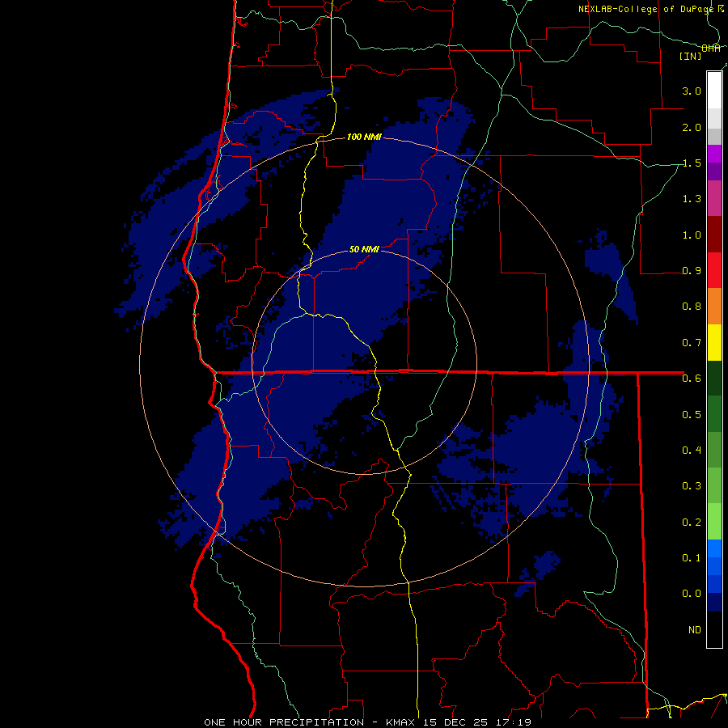Click the 'ND' no-data legend label
The height and width of the screenshot is (728, 728).
click(695, 629)
